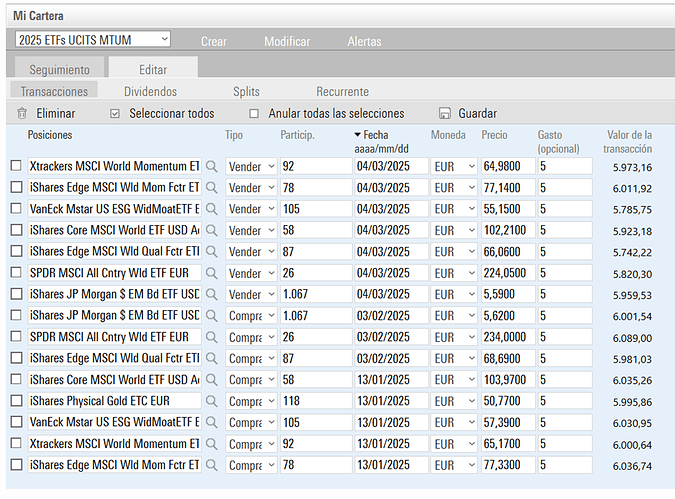
Task: Search icon for iShares Physical Gold ETC row
Action: pos(211,401)
